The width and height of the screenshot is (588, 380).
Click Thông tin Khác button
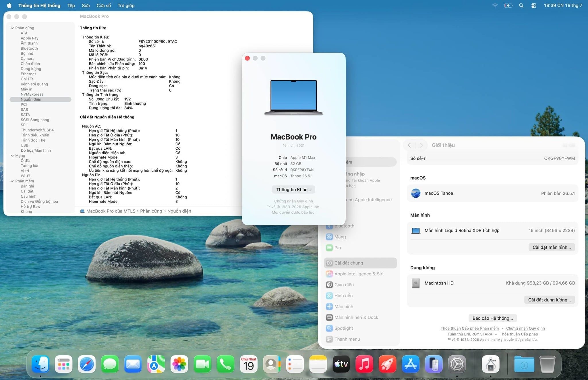coord(293,190)
